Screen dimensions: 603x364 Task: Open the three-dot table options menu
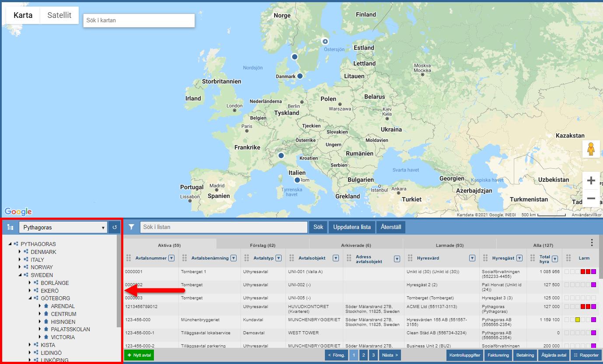592,243
